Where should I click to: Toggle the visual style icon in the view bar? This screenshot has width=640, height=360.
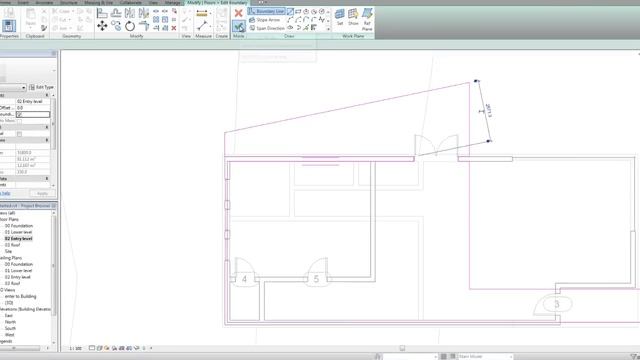(100, 348)
